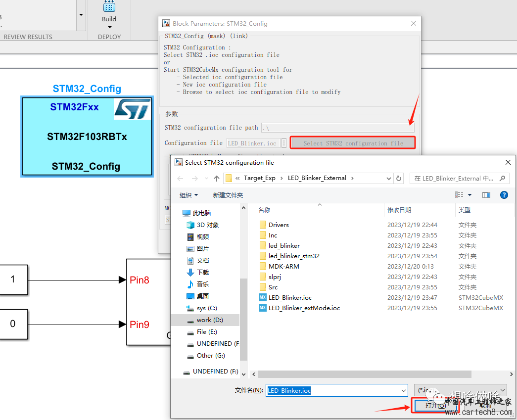517x420 pixels.
Task: Click the constant block with value 1
Action: click(13, 280)
